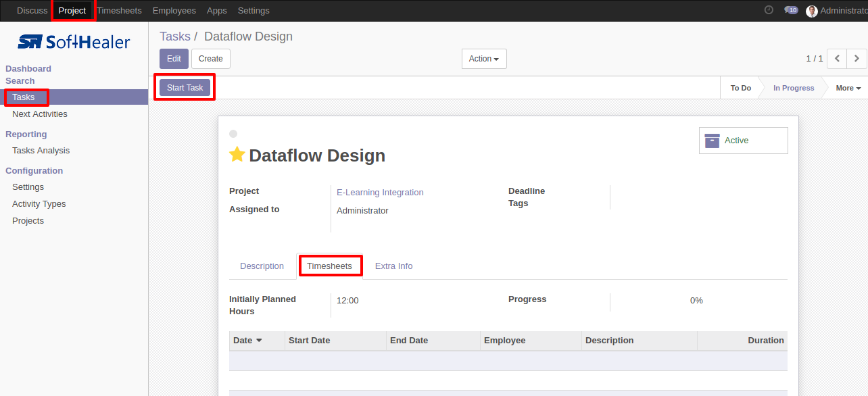
Task: Click the Administrator assigned-to value
Action: tap(362, 211)
